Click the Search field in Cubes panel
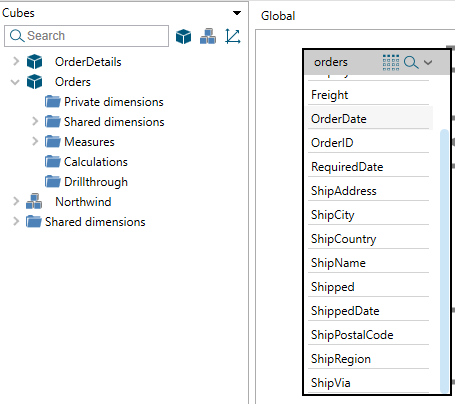The height and width of the screenshot is (404, 455). coord(86,36)
